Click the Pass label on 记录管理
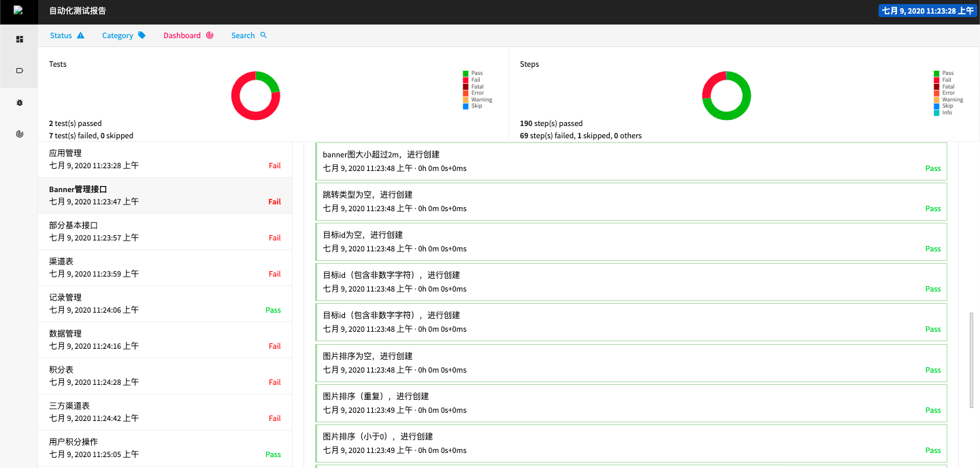980x468 pixels. 273,309
